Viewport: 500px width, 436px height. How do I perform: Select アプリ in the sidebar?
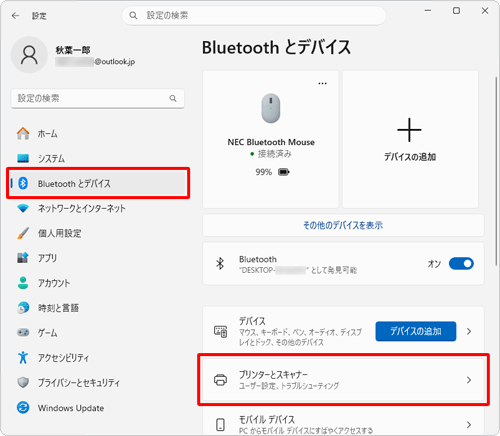coord(98,258)
